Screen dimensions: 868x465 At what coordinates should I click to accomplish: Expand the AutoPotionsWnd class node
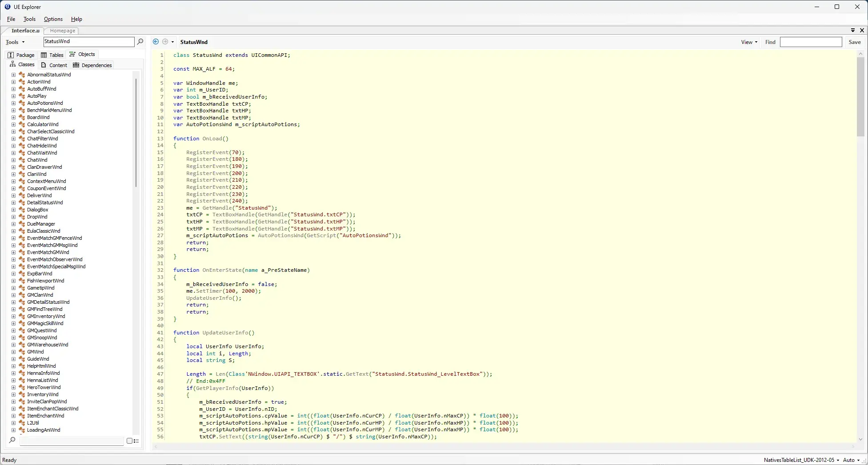[13, 103]
